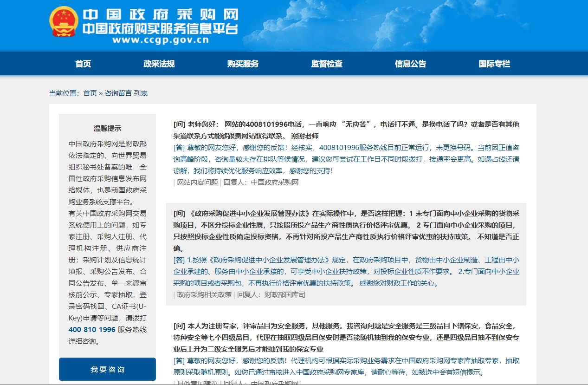The height and width of the screenshot is (385, 588).
Task: Open the 政采法规 menu
Action: coord(159,64)
